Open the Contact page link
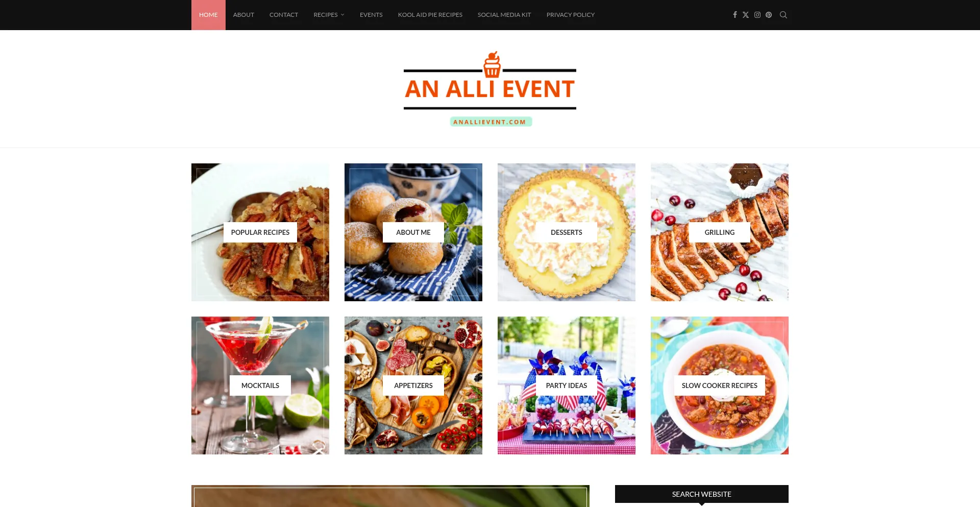The width and height of the screenshot is (980, 507). point(284,15)
